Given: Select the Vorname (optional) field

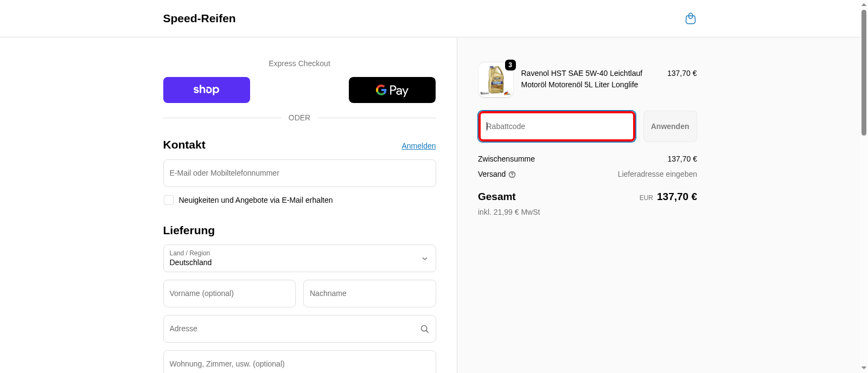Looking at the screenshot, I should 229,294.
